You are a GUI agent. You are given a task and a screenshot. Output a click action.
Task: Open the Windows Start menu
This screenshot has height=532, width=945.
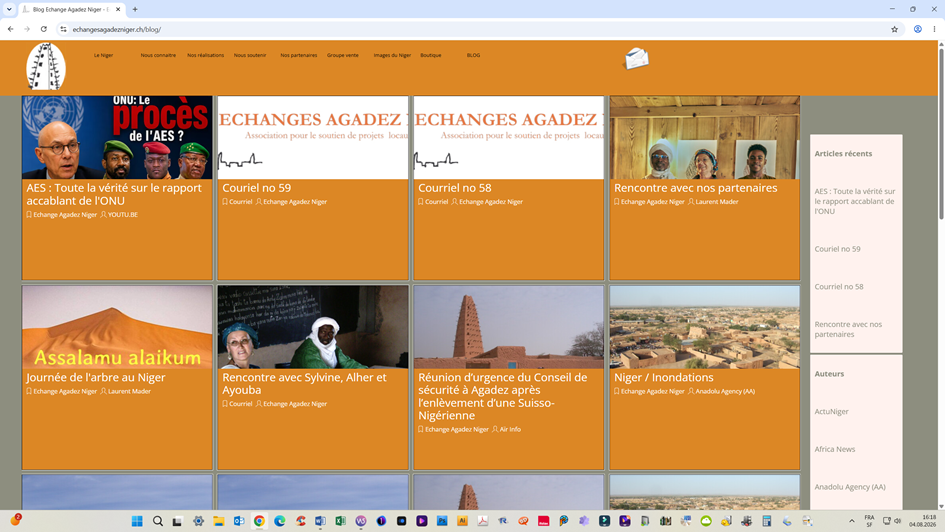[137, 521]
